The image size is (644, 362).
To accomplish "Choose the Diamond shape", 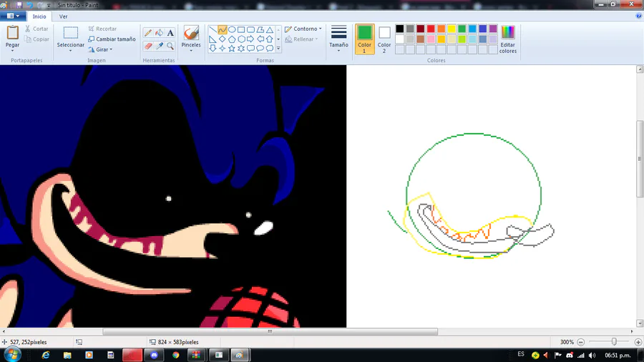I will (223, 39).
